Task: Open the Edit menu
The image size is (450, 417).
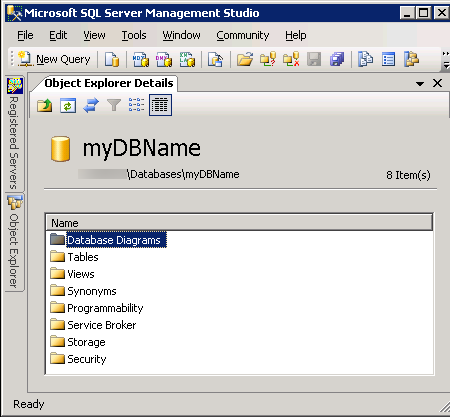Action: [58, 35]
